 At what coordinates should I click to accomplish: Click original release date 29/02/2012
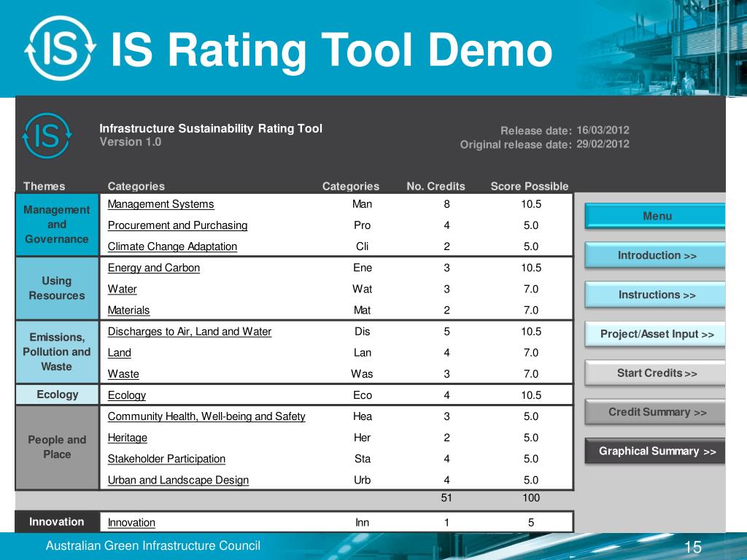(x=603, y=144)
